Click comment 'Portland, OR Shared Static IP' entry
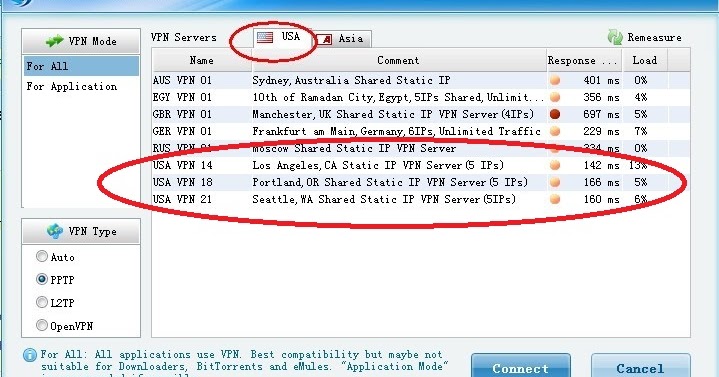The height and width of the screenshot is (377, 719). click(x=390, y=182)
